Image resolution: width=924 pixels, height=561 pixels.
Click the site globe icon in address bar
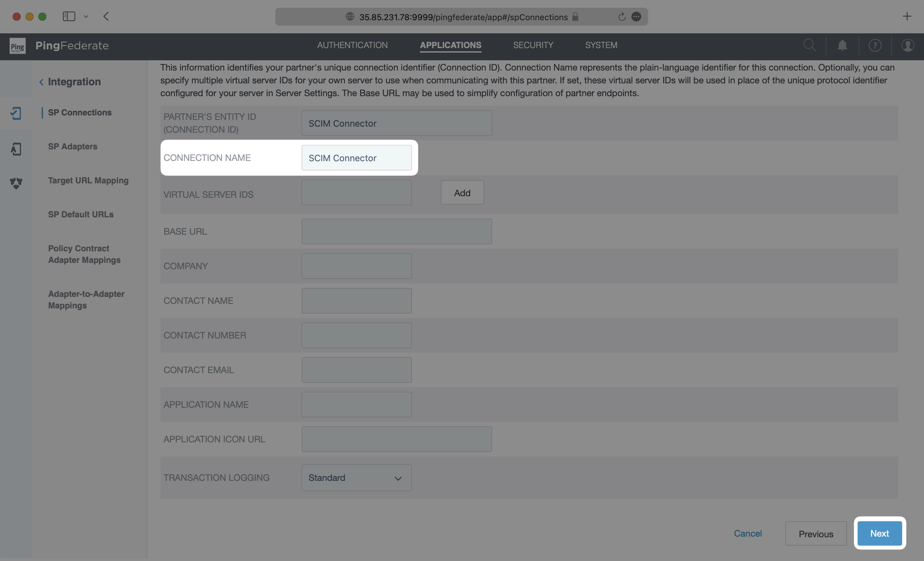pos(350,16)
